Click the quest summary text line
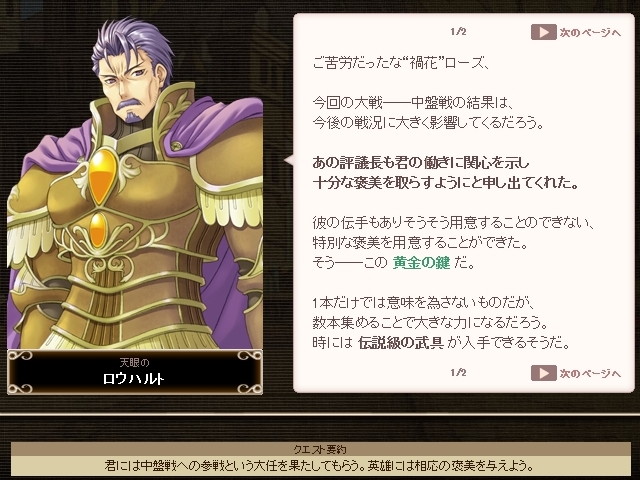The image size is (640, 480). click(x=320, y=465)
